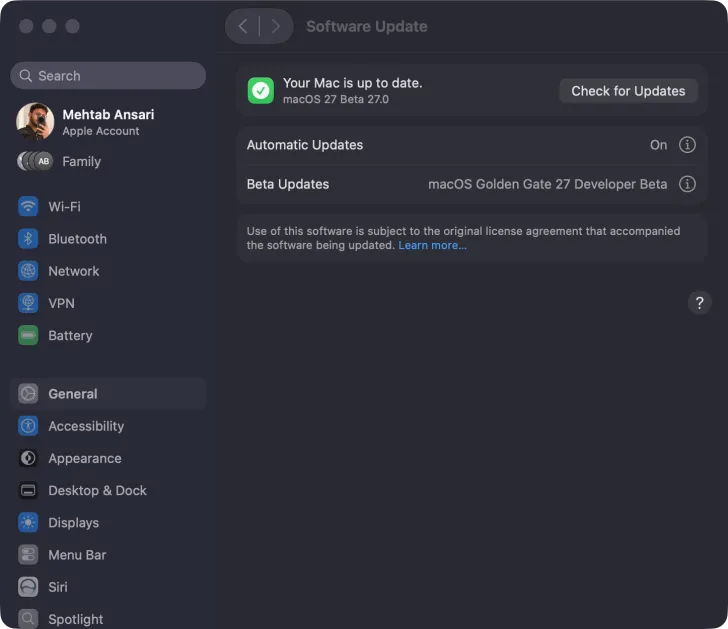Select the VPN label in sidebar

[x=61, y=303]
